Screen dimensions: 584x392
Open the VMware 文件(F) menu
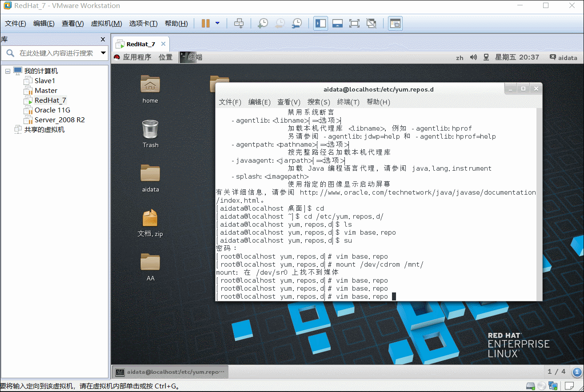coord(16,24)
